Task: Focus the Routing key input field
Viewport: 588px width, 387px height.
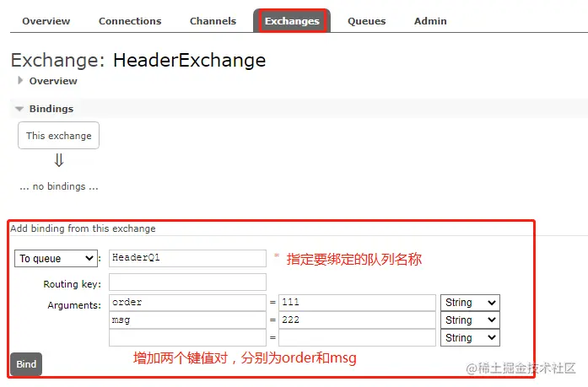Action: click(187, 282)
